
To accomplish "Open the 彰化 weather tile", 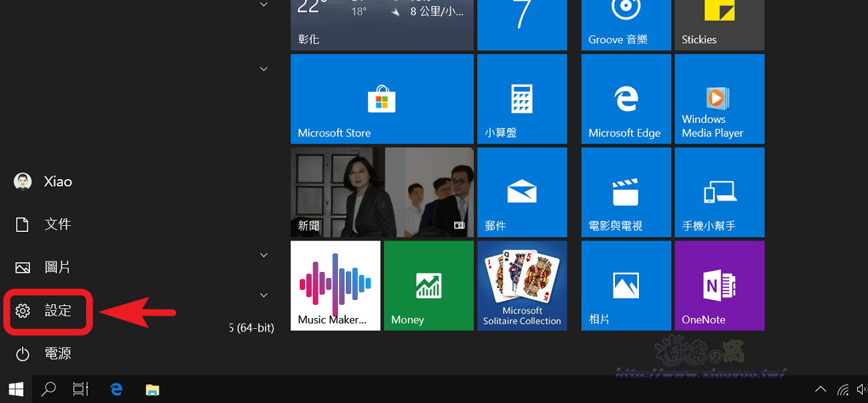I will click(x=382, y=25).
